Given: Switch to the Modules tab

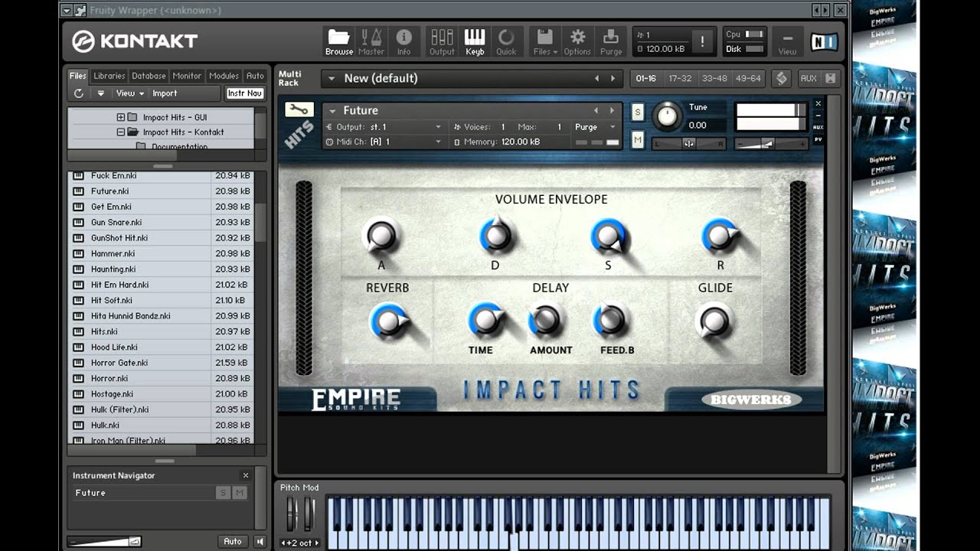Looking at the screenshot, I should click(x=224, y=76).
